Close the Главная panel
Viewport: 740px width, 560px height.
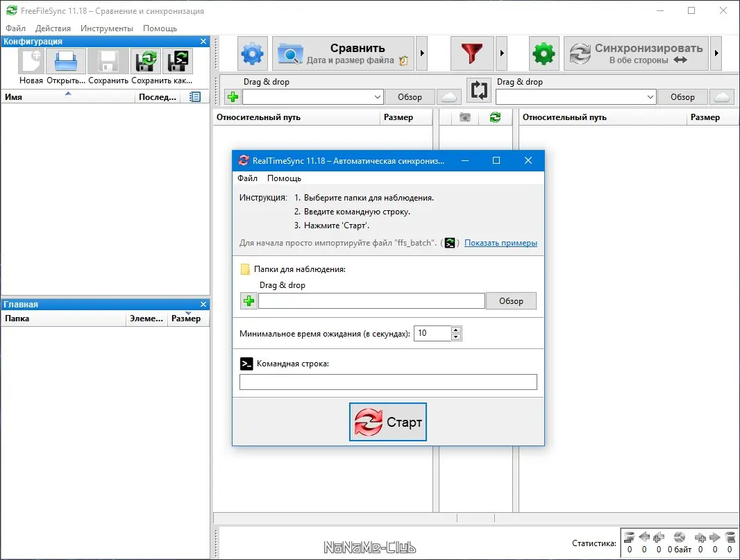(203, 305)
